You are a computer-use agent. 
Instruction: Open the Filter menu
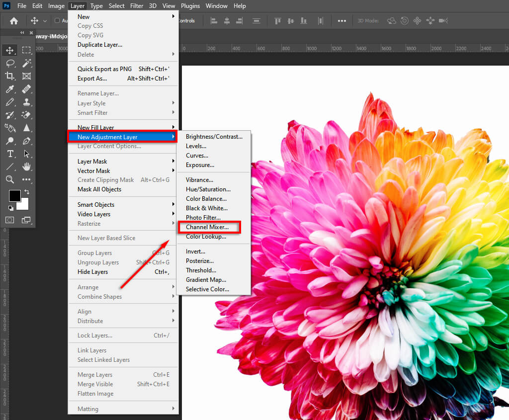(x=137, y=6)
